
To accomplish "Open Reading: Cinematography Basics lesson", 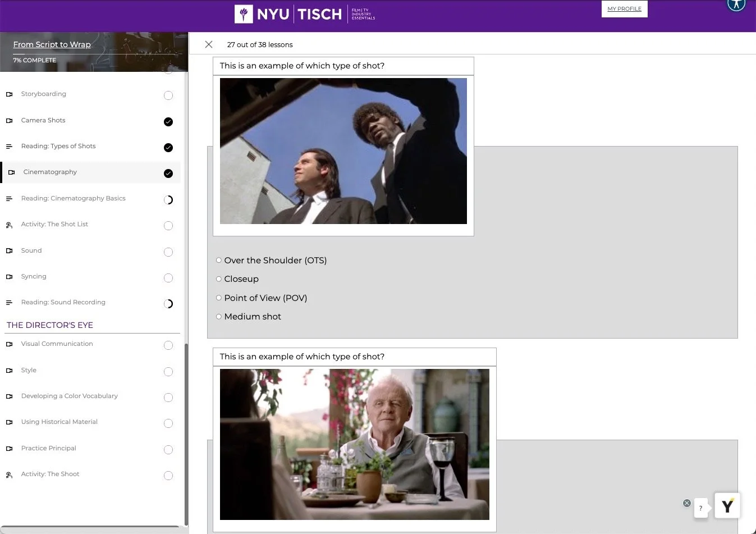I will click(74, 198).
